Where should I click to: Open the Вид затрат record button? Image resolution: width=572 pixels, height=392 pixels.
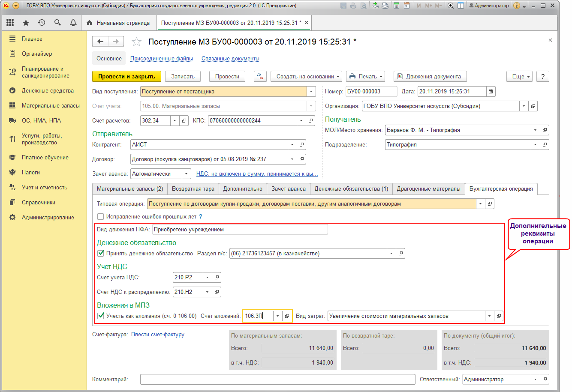499,316
